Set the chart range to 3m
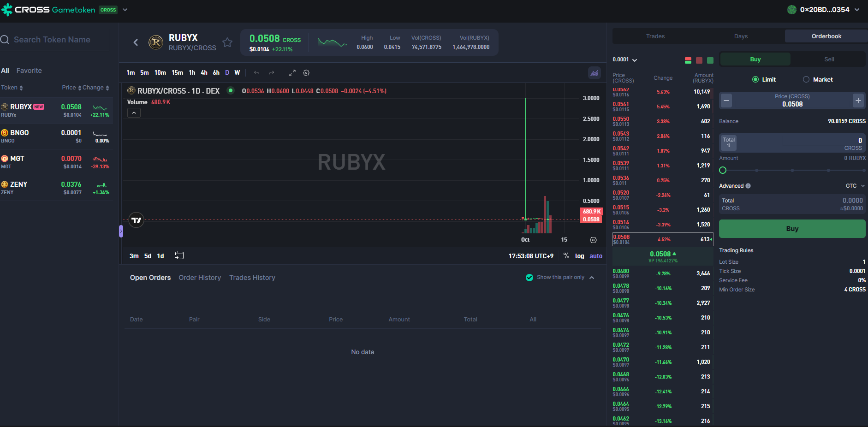The width and height of the screenshot is (868, 427). (134, 256)
